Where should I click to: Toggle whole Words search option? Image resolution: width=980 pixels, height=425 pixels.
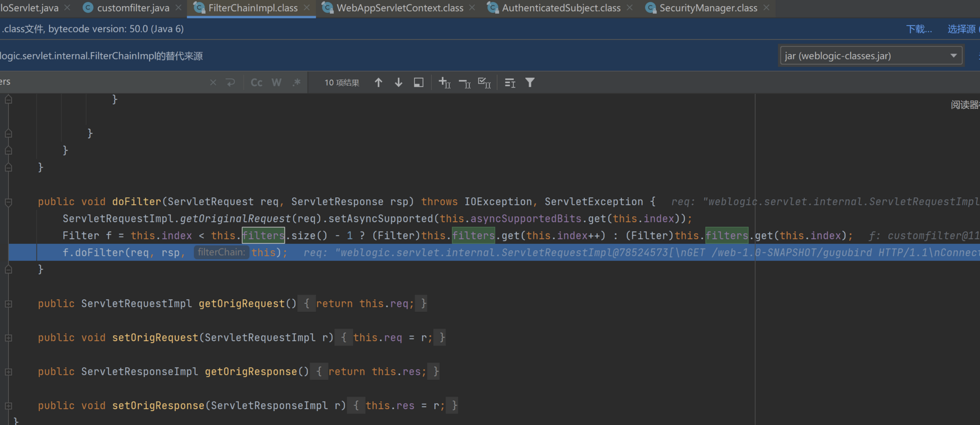pos(276,82)
